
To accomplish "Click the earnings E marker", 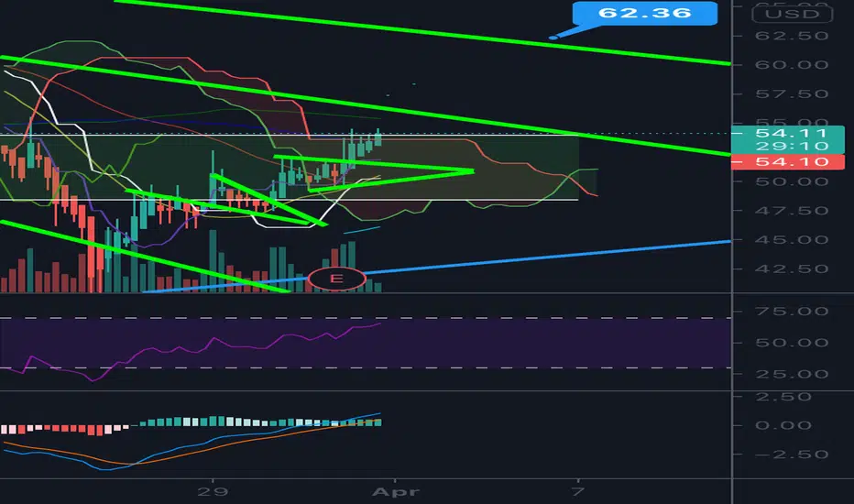I will click(336, 279).
